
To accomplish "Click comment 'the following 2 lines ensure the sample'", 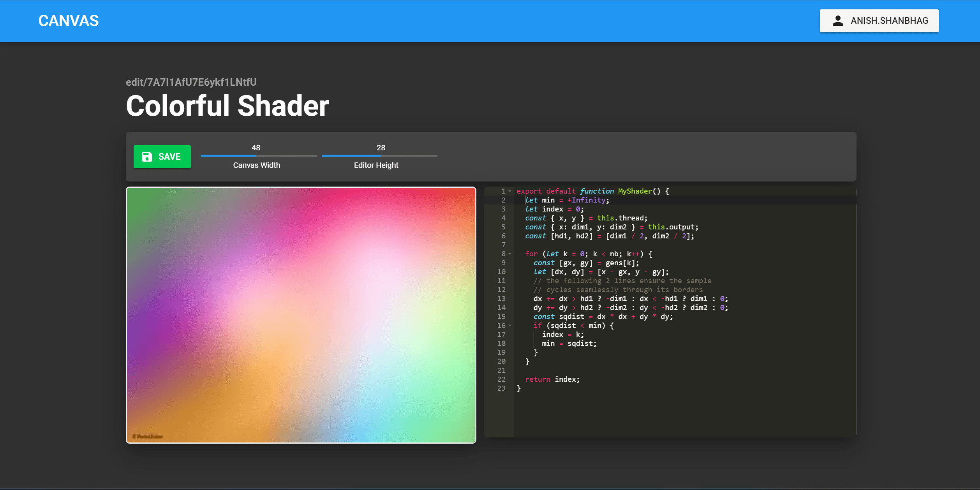I will coord(622,281).
